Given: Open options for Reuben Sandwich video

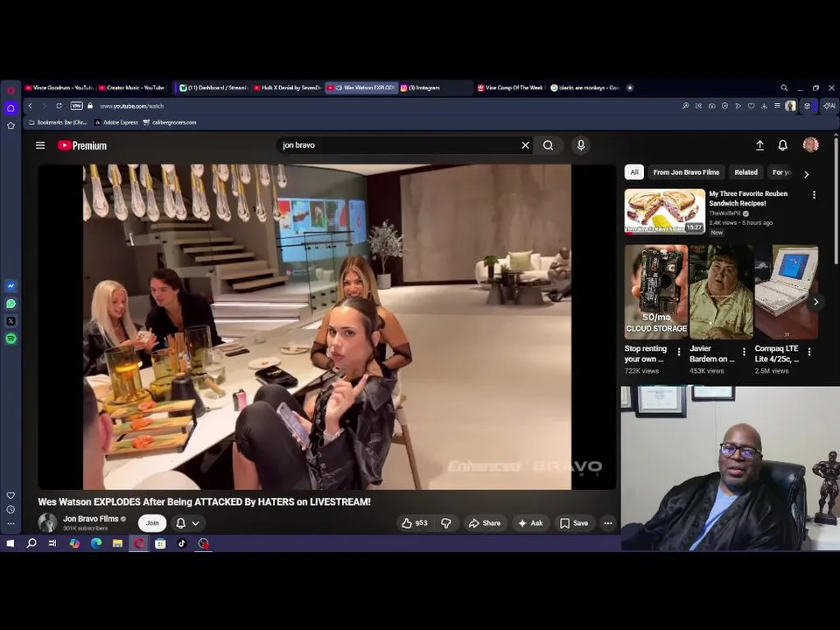Looking at the screenshot, I should pos(815,195).
